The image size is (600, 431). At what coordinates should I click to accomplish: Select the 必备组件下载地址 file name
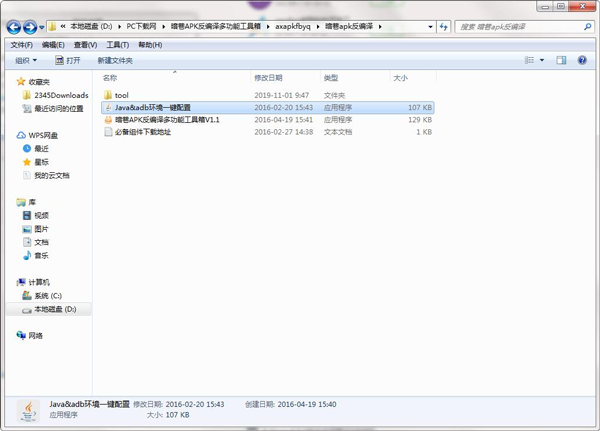point(143,132)
